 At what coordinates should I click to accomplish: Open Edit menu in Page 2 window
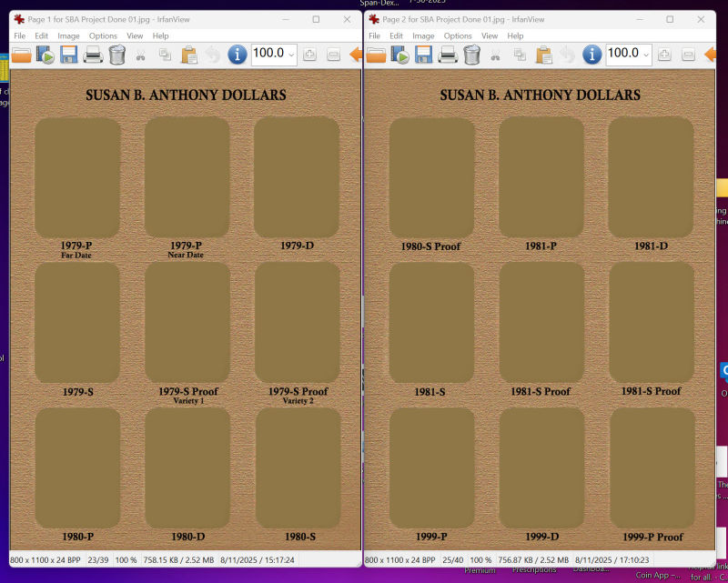(396, 35)
